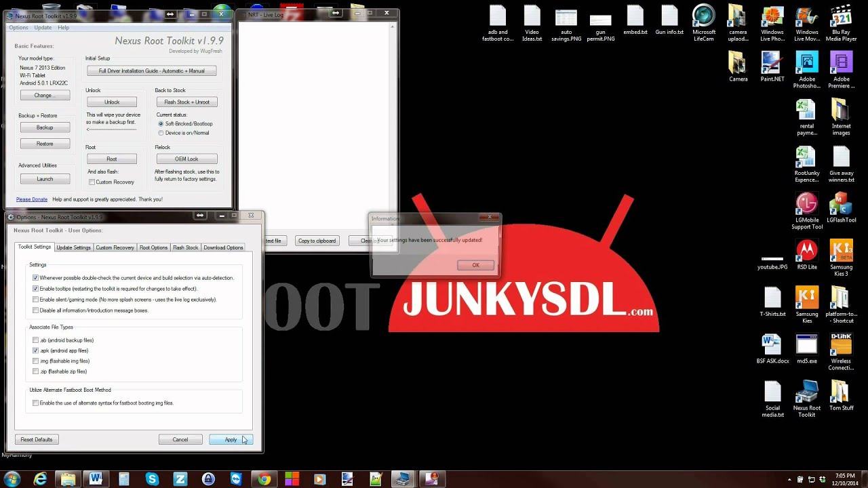This screenshot has width=868, height=488.
Task: Select the Internet images folder icon
Action: (841, 117)
